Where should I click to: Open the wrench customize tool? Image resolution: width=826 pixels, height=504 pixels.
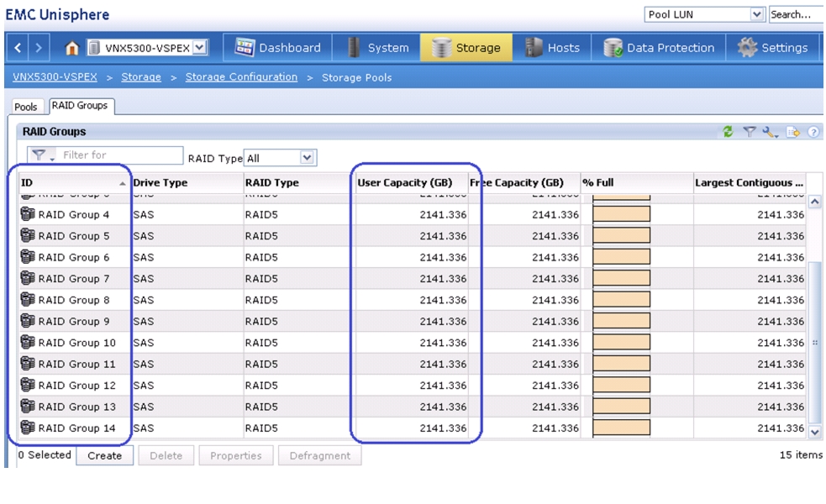[x=770, y=132]
